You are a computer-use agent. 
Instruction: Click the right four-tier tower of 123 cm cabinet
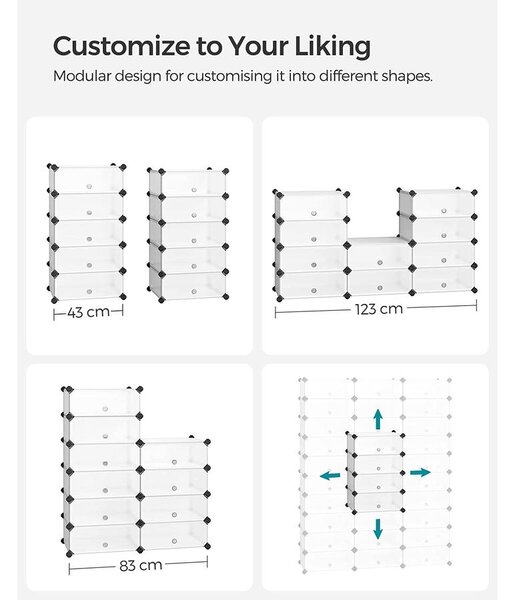click(437, 241)
